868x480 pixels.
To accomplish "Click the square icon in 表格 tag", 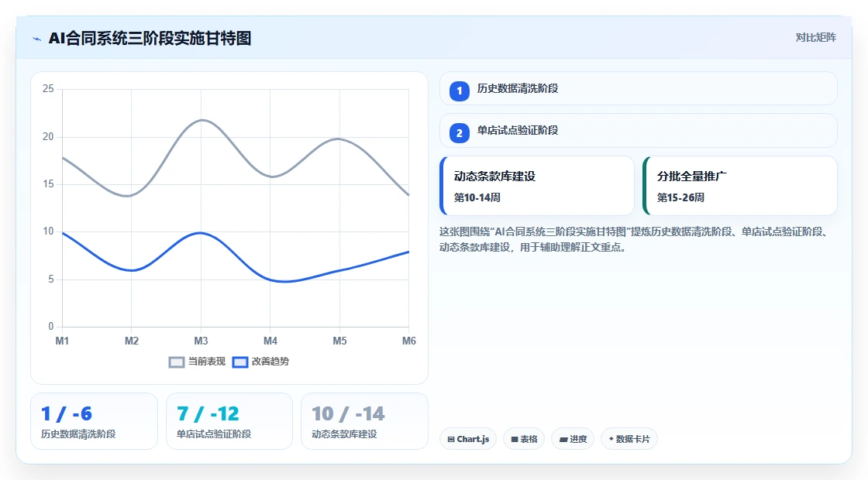I will 515,440.
